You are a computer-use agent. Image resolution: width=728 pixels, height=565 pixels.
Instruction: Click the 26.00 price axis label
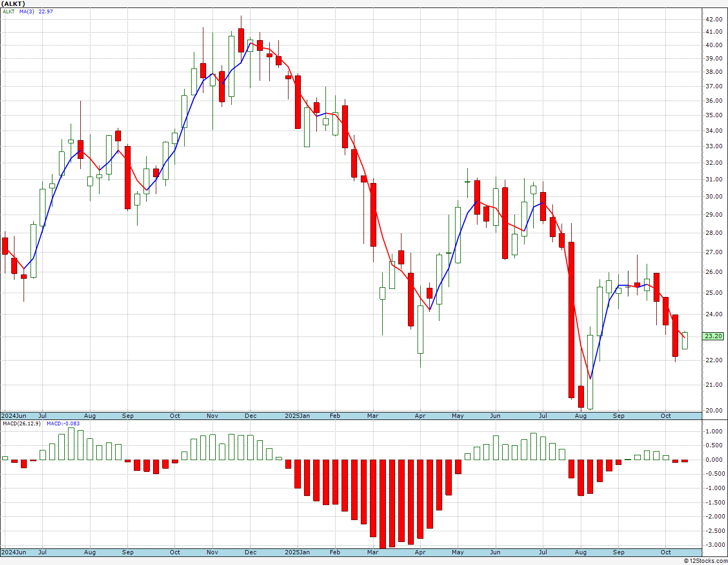[x=714, y=272]
